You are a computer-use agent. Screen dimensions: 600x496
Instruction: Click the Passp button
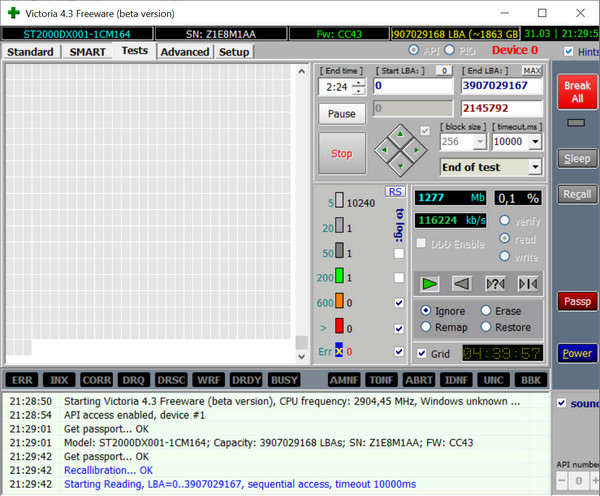(577, 302)
